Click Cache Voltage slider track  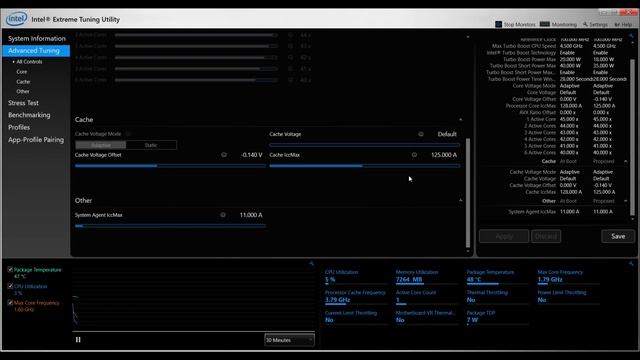coord(364,145)
